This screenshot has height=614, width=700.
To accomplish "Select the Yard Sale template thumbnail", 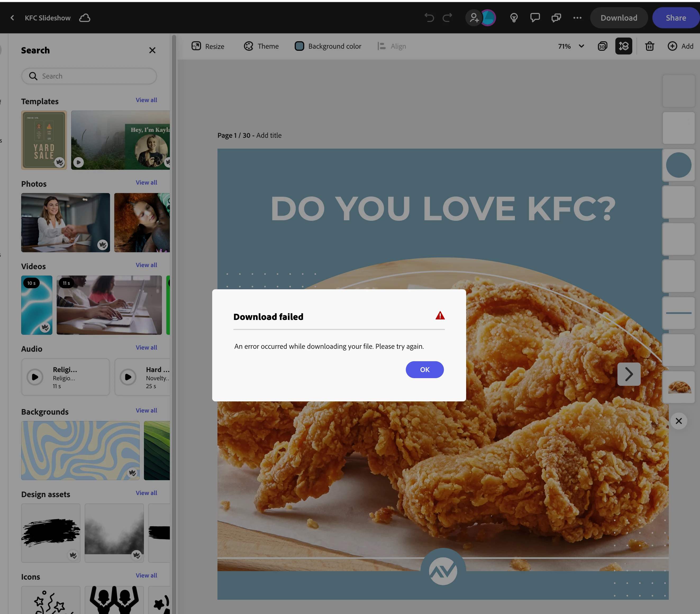I will coord(44,140).
